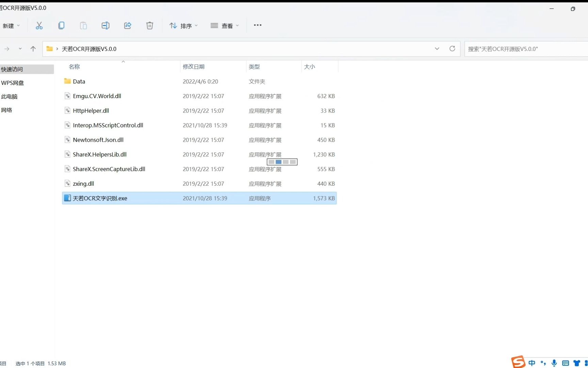Click the HttpHelper.dll file icon
Screen dimensions: 588x368
point(67,110)
